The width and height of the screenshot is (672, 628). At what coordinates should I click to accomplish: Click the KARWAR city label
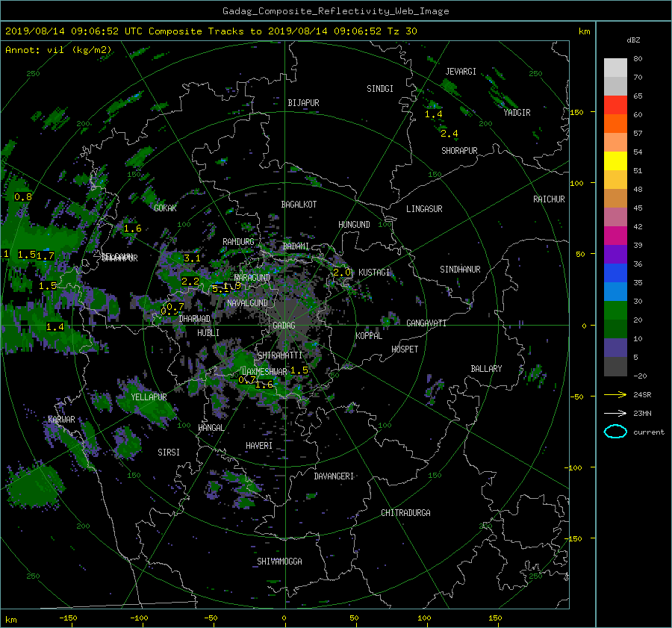pyautogui.click(x=62, y=420)
